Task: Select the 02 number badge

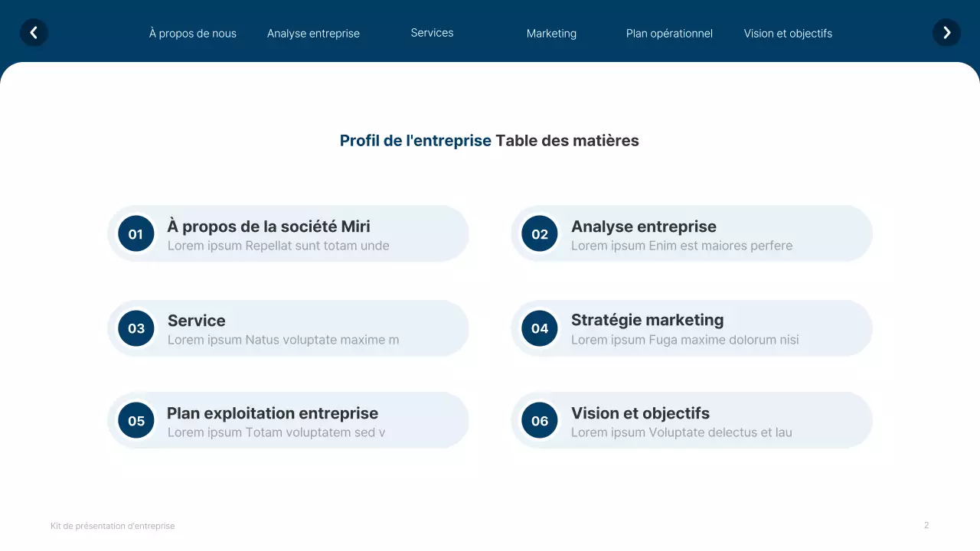Action: pos(539,233)
